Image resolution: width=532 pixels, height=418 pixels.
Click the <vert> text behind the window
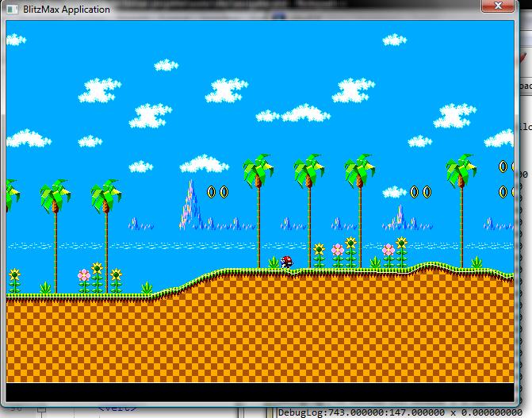click(114, 409)
